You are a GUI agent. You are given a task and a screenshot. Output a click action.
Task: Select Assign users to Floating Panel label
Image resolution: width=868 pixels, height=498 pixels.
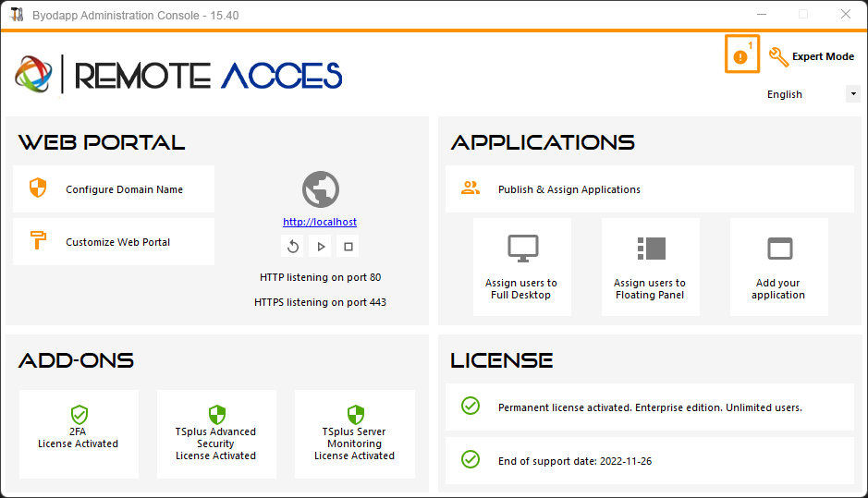[650, 289]
